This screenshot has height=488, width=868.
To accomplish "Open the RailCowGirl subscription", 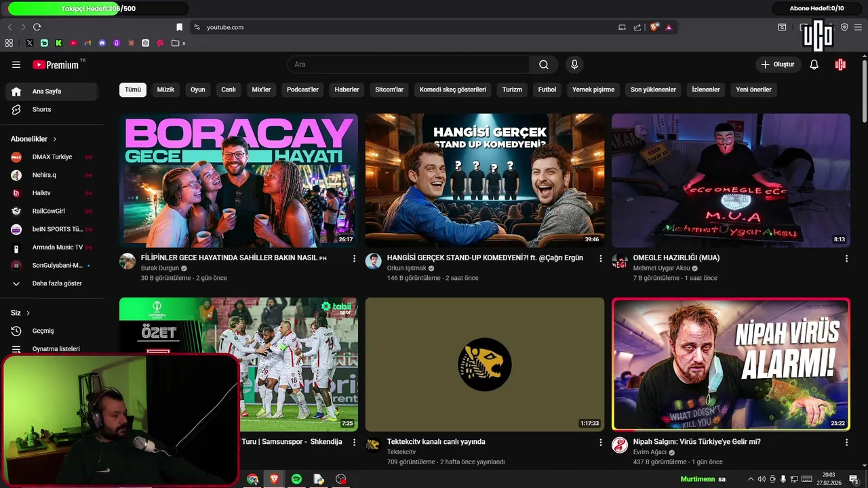I will (53, 211).
